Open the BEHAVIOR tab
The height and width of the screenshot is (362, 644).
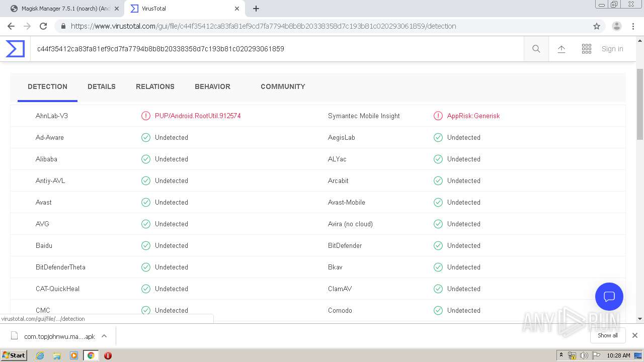[212, 86]
